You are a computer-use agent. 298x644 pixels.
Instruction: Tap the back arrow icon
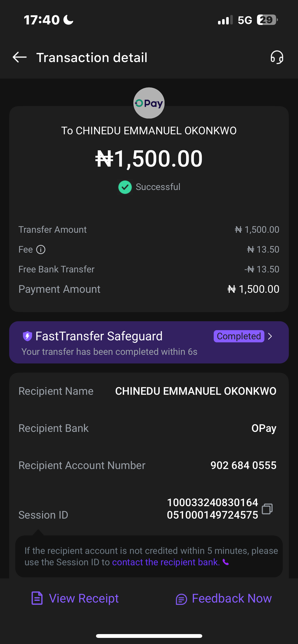20,57
